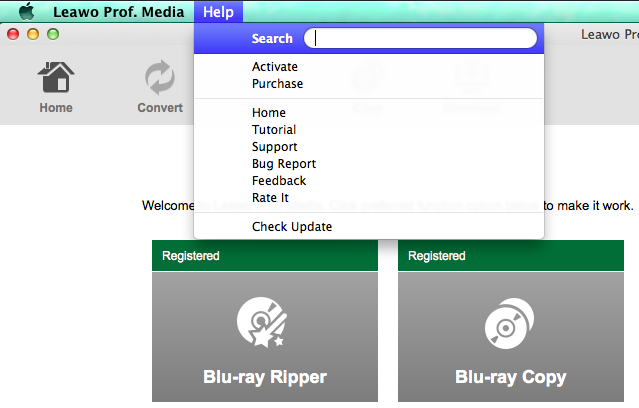This screenshot has height=408, width=639.
Task: Click the Home label in toolbar
Action: [56, 108]
